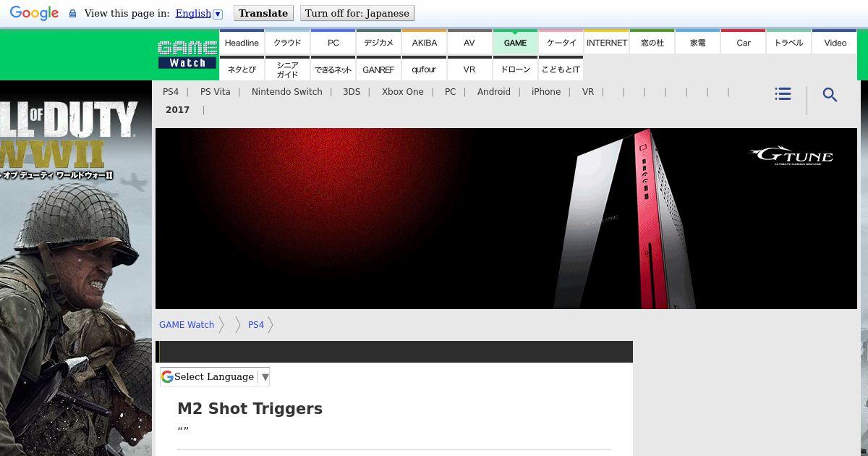Click the M2 Shot Triggers heading

click(250, 409)
